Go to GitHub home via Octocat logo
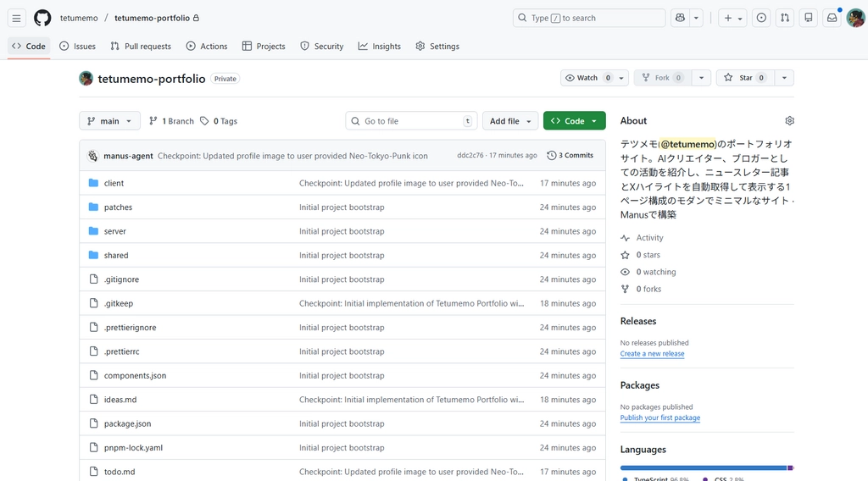868x481 pixels. pyautogui.click(x=42, y=19)
